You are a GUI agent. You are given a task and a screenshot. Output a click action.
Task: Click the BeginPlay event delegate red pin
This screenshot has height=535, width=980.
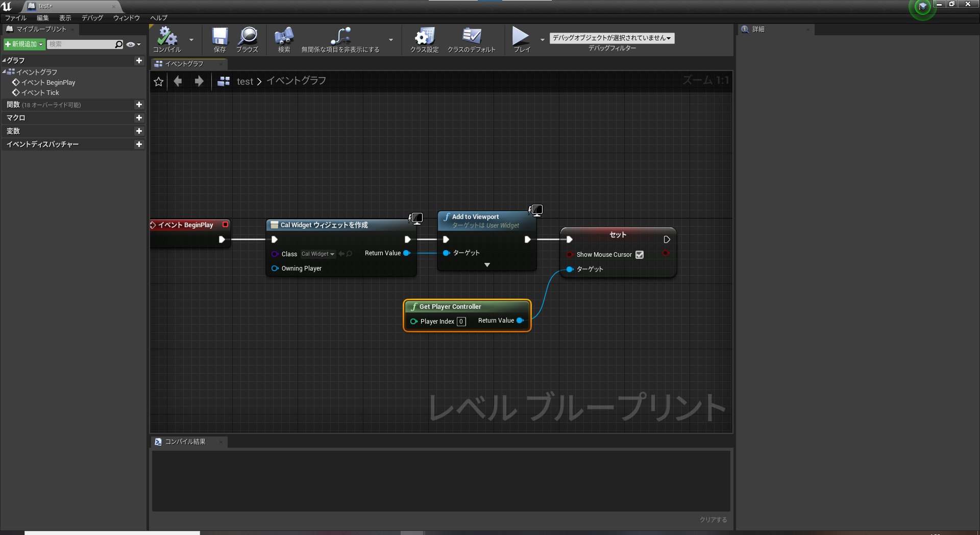pyautogui.click(x=225, y=225)
